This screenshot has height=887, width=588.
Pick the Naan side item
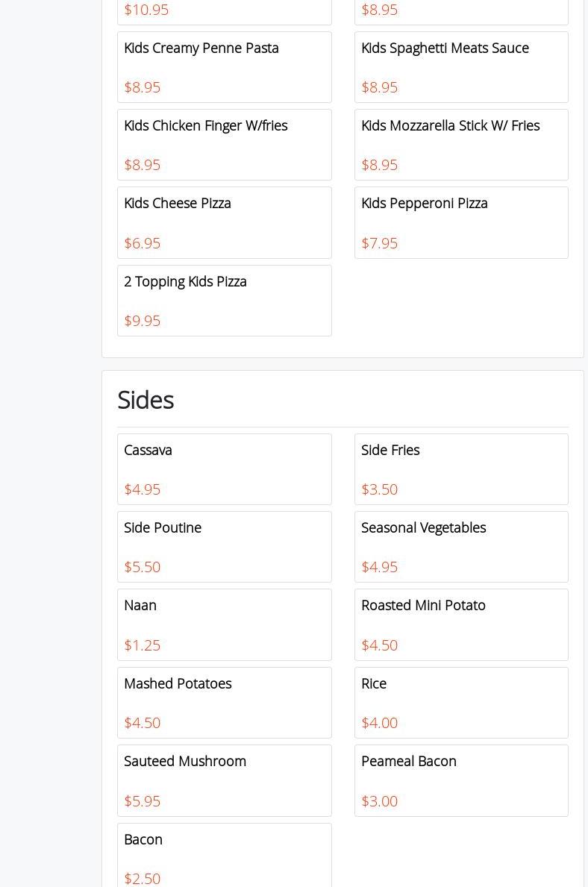tap(224, 624)
